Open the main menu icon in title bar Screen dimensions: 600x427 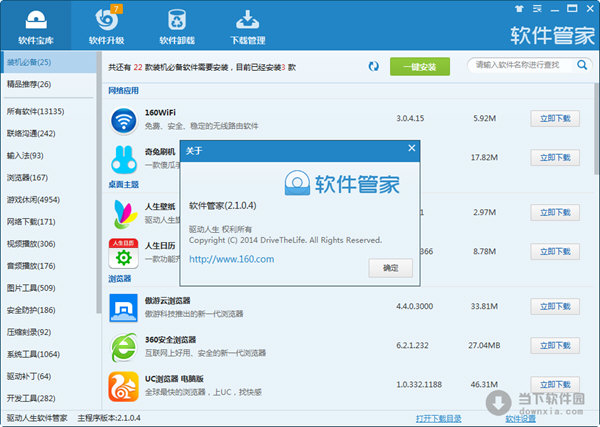coord(537,9)
